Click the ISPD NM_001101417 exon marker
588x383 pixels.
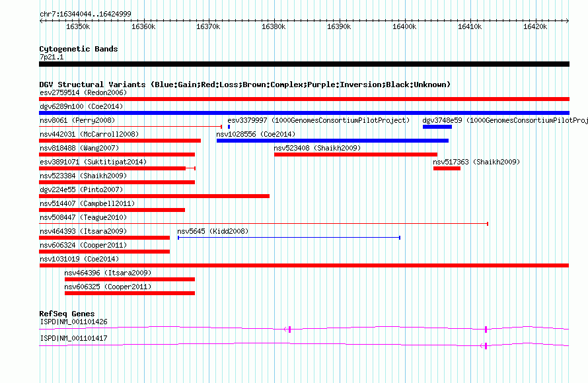486,346
